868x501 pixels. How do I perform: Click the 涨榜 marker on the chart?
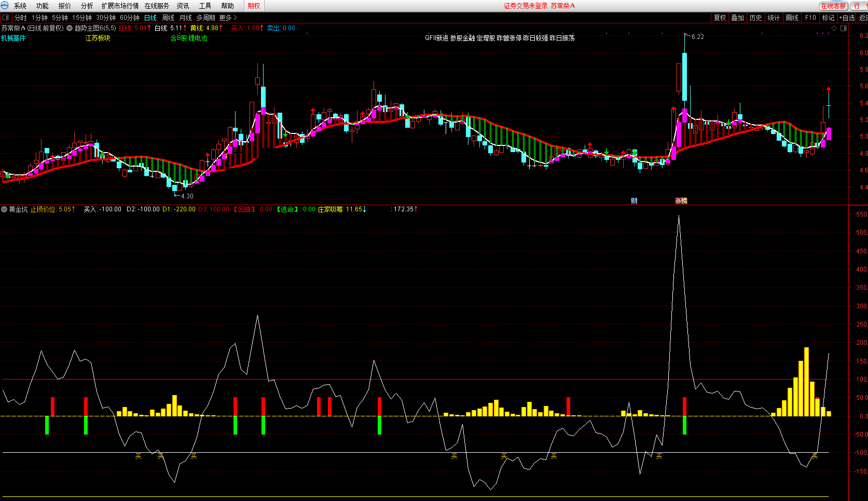click(681, 200)
